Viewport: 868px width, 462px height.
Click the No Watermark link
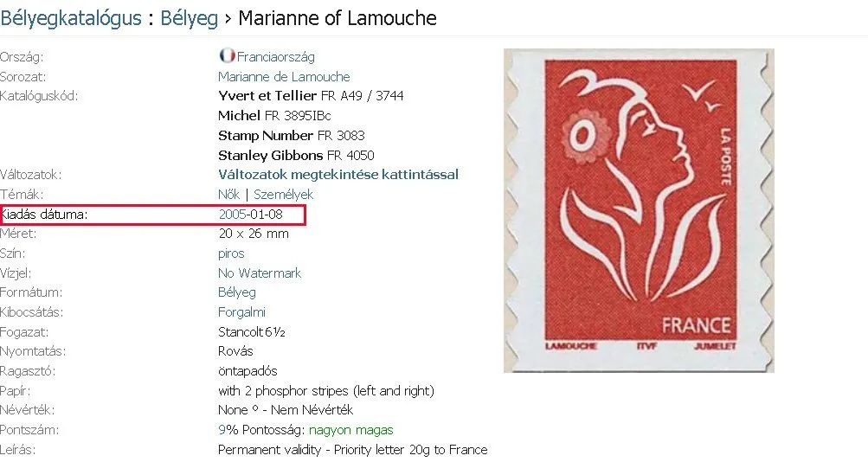coord(260,273)
